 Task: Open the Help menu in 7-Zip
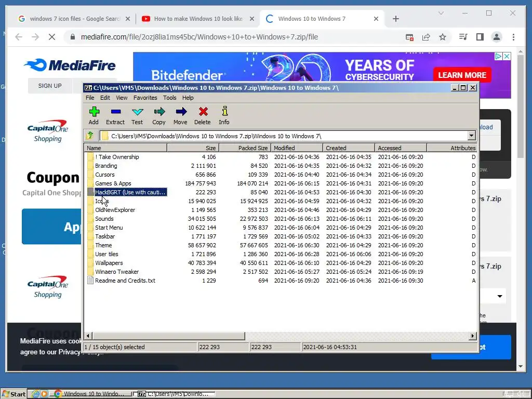(x=188, y=98)
